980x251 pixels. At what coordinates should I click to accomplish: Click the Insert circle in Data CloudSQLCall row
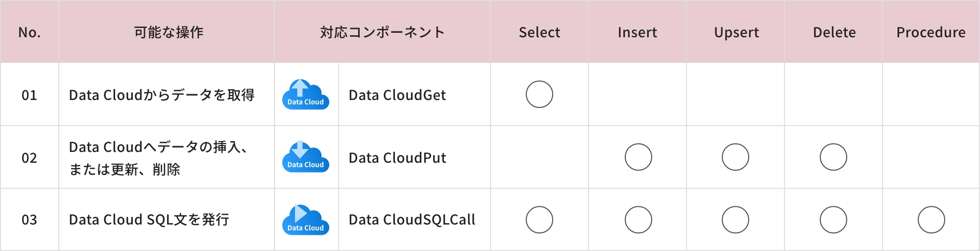pos(638,220)
